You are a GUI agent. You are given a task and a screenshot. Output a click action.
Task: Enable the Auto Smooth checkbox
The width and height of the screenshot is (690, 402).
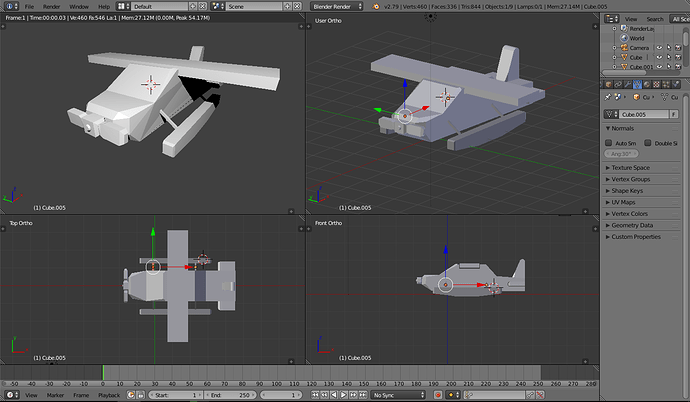(609, 143)
